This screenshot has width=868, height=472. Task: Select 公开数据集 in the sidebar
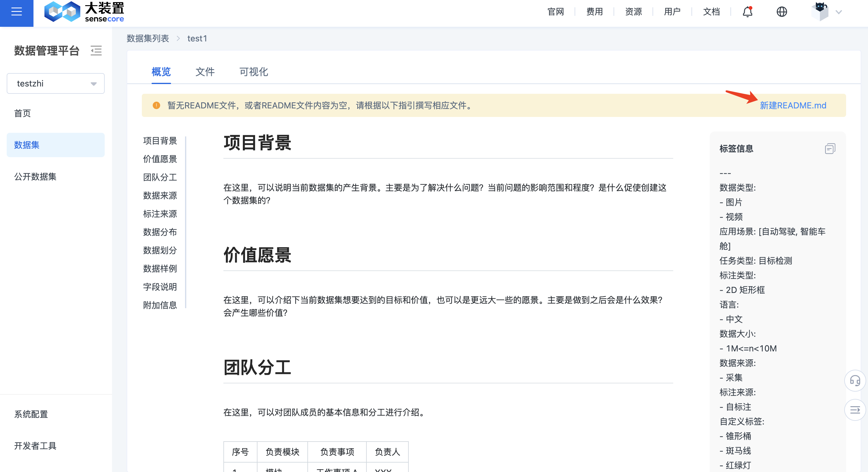[x=35, y=176]
